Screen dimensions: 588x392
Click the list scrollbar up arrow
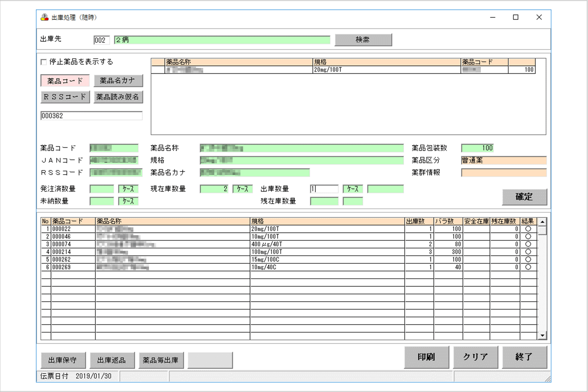tap(542, 222)
